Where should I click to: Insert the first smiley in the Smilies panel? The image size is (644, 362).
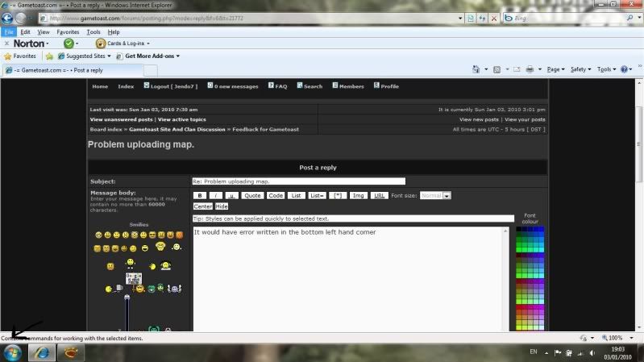pyautogui.click(x=98, y=235)
